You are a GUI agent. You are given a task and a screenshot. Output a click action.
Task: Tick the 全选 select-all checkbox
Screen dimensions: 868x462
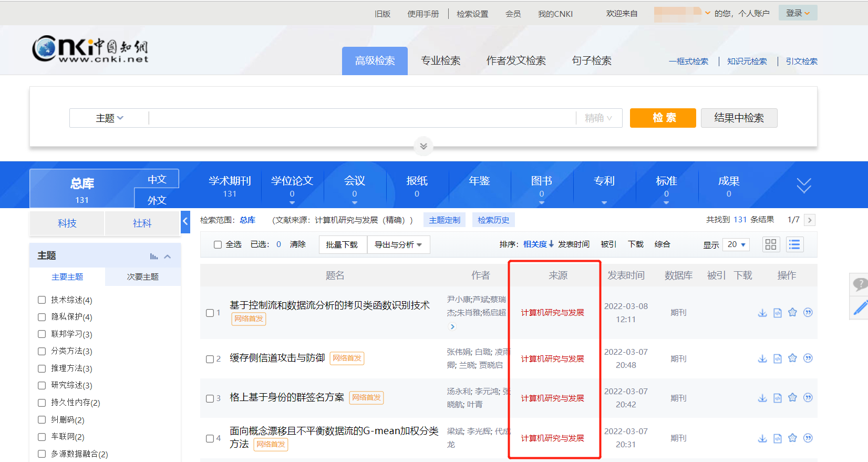[x=218, y=244]
